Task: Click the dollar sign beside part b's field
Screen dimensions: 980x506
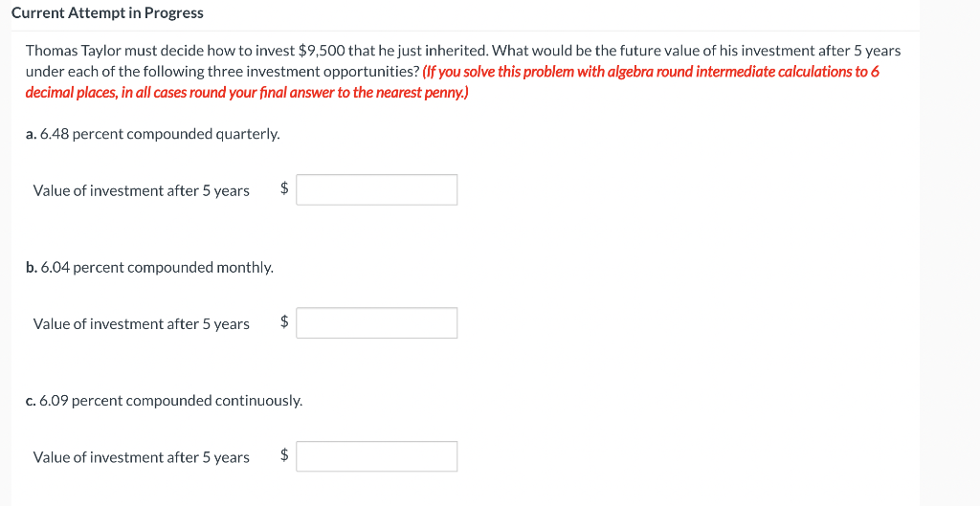Action: coord(284,323)
